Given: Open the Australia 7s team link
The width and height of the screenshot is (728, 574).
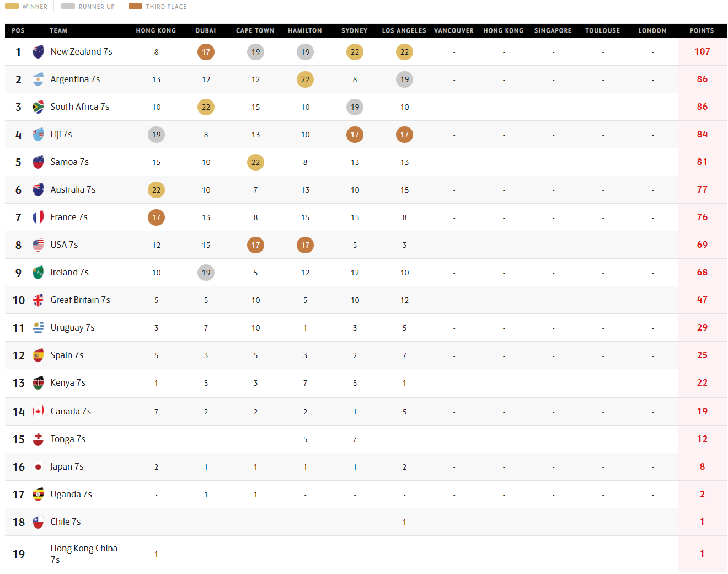Looking at the screenshot, I should click(73, 190).
